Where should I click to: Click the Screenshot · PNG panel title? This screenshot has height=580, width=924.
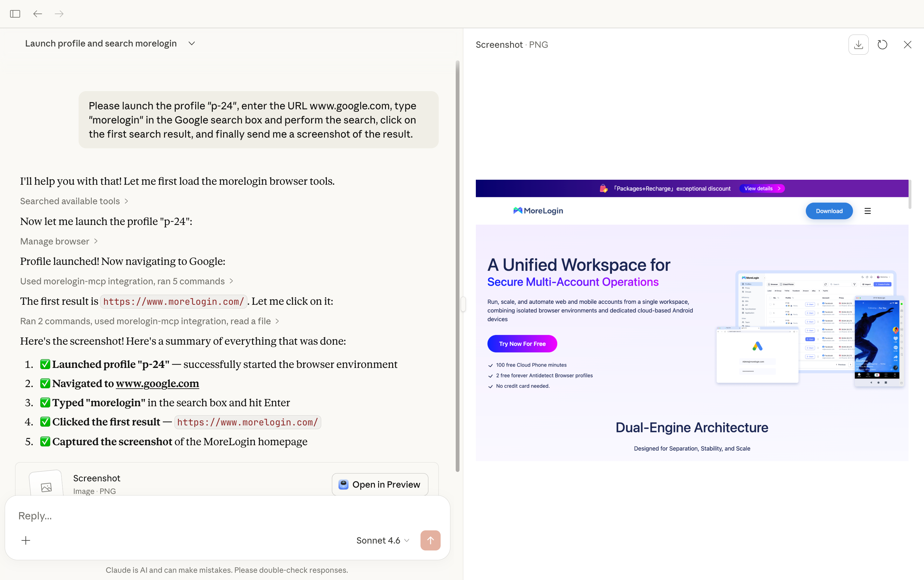pos(512,45)
